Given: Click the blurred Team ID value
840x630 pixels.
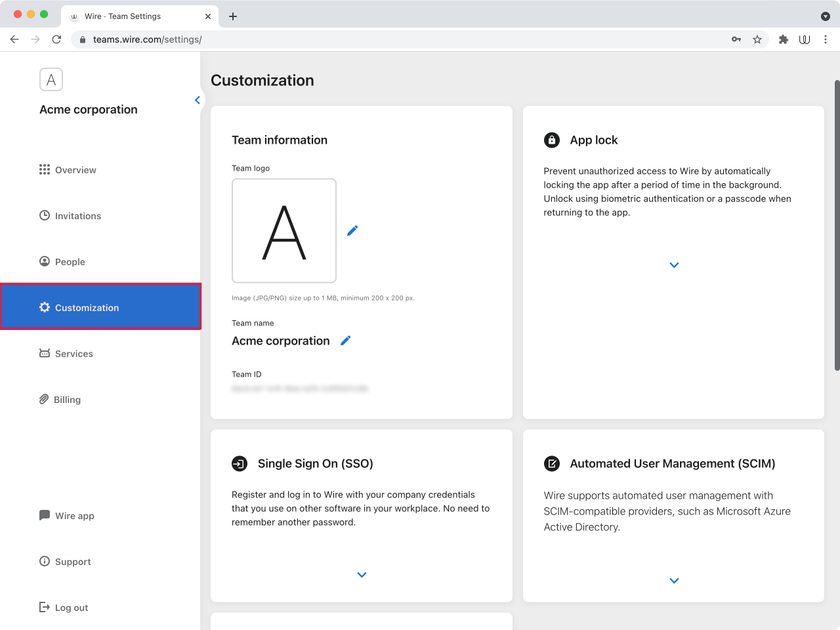Looking at the screenshot, I should pyautogui.click(x=300, y=388).
